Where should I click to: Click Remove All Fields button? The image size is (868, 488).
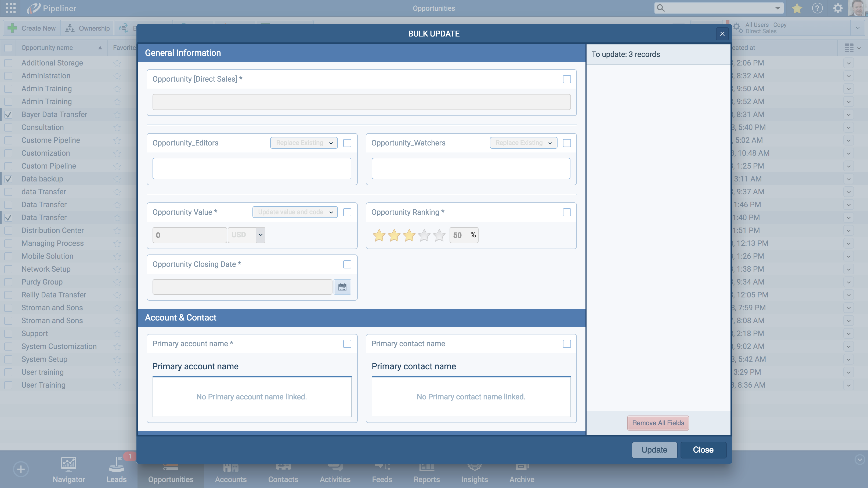pyautogui.click(x=658, y=423)
